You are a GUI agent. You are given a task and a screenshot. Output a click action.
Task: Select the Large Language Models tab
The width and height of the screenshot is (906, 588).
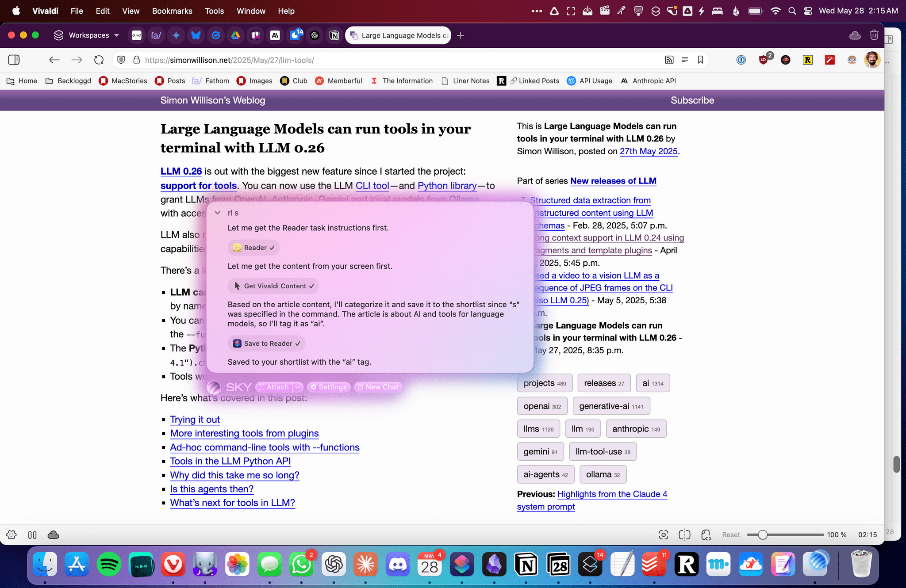[x=398, y=35]
